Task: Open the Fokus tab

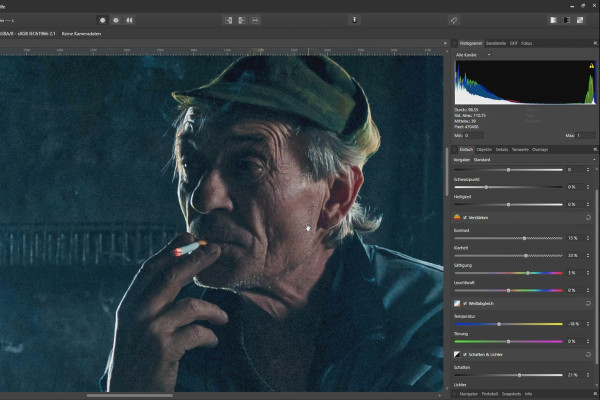Action: point(527,43)
